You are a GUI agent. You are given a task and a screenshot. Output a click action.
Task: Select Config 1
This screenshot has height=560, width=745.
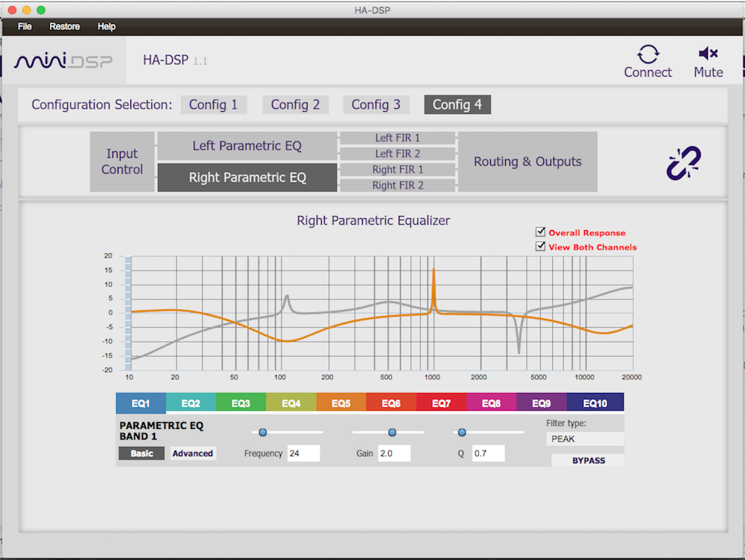(x=213, y=104)
